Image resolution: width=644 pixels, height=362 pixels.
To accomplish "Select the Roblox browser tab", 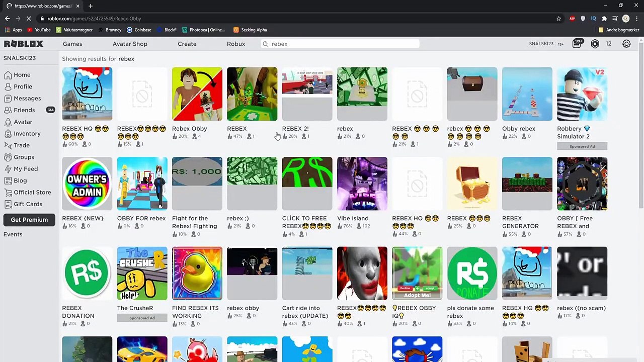I will click(43, 6).
